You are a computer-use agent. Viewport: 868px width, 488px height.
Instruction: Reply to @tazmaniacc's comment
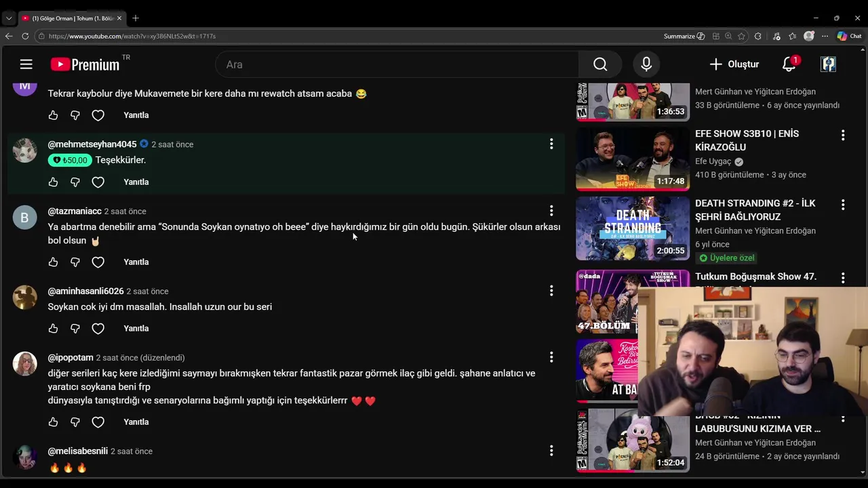[136, 262]
